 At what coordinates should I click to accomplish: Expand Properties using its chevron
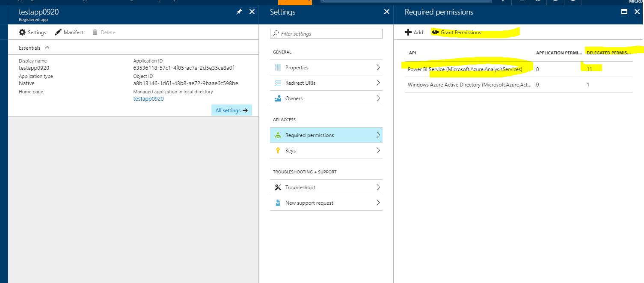[378, 67]
